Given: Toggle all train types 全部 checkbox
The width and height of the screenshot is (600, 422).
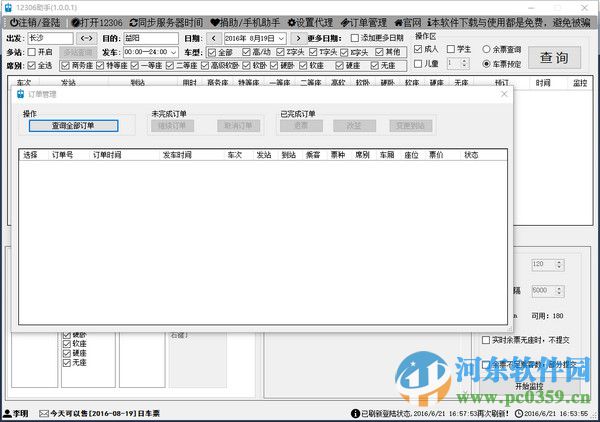Looking at the screenshot, I should click(212, 52).
